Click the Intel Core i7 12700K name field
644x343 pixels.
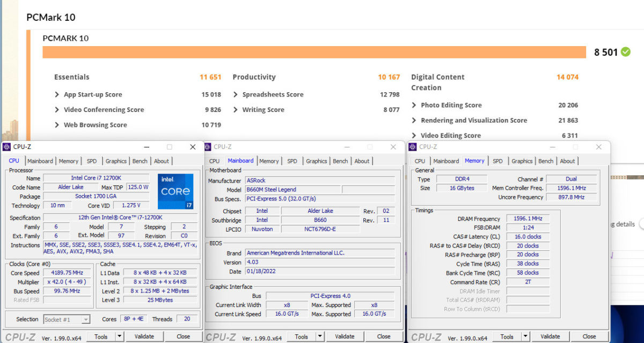point(96,178)
